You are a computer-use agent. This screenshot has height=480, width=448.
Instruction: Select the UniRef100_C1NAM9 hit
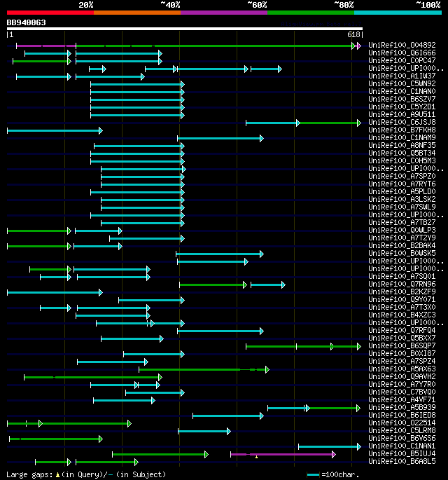402,137
